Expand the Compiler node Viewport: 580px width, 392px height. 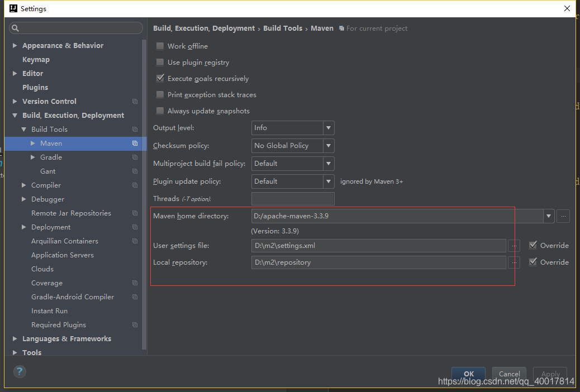coord(24,185)
